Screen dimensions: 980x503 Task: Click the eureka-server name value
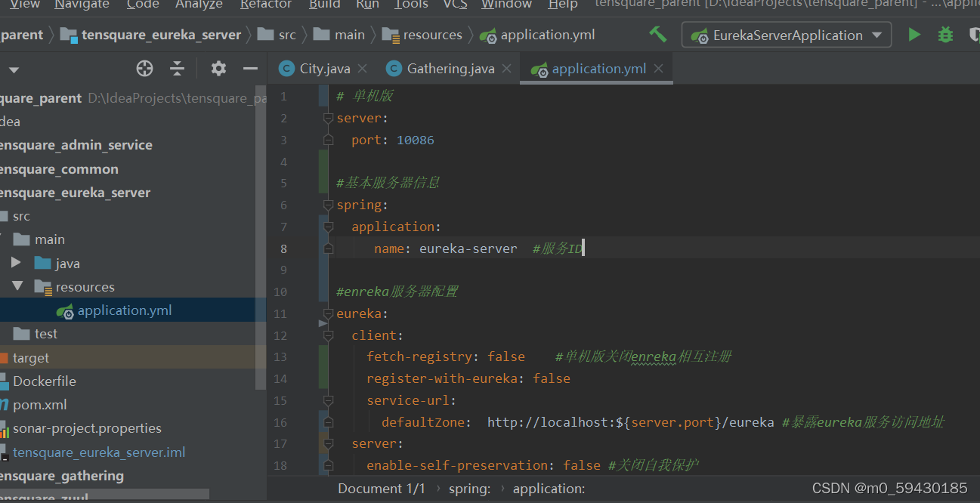click(x=468, y=248)
